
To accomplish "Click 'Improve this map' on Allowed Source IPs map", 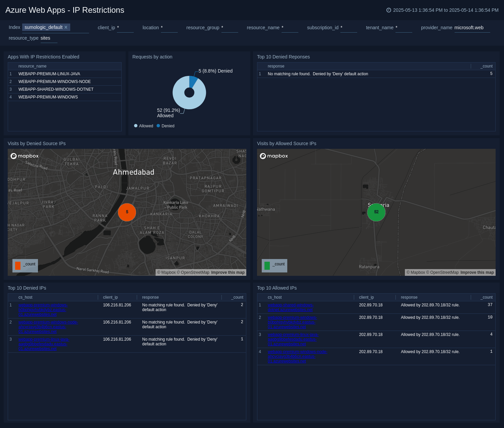I will [477, 272].
